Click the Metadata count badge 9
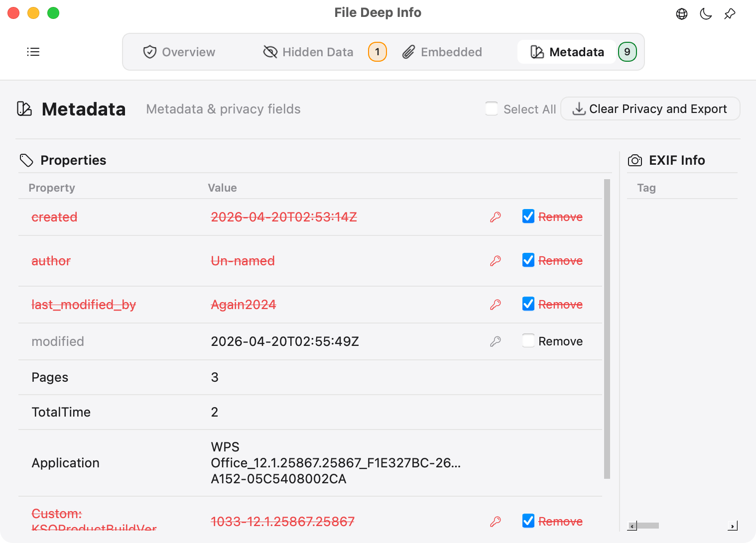756x543 pixels. pyautogui.click(x=628, y=52)
